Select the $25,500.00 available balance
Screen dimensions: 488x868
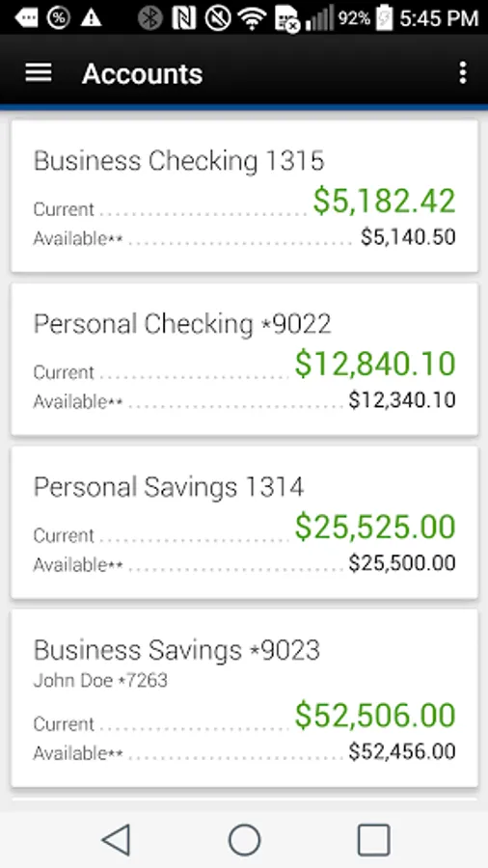tap(402, 563)
